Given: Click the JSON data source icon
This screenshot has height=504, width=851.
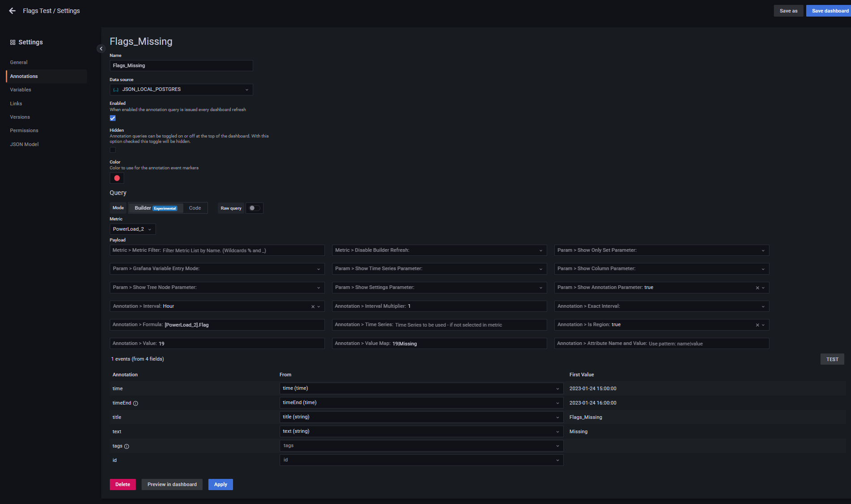Looking at the screenshot, I should point(116,90).
